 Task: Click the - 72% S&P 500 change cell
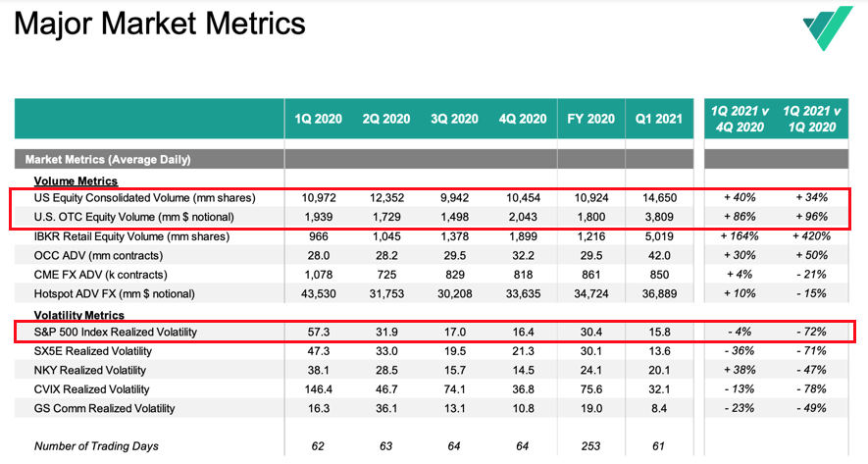click(811, 333)
